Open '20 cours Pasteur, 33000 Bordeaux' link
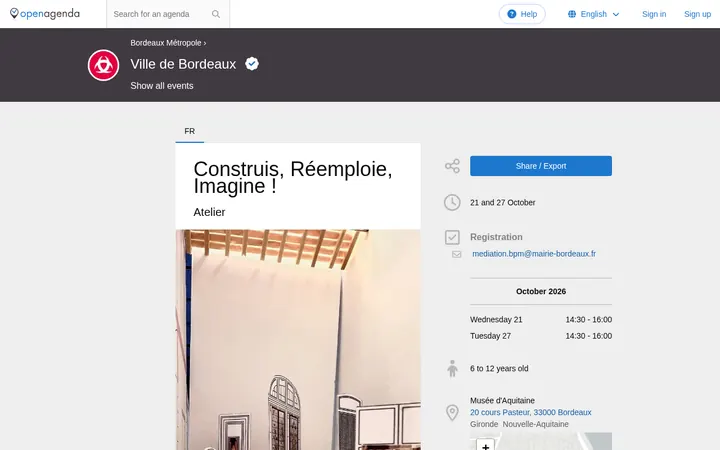The width and height of the screenshot is (720, 450). pyautogui.click(x=530, y=412)
